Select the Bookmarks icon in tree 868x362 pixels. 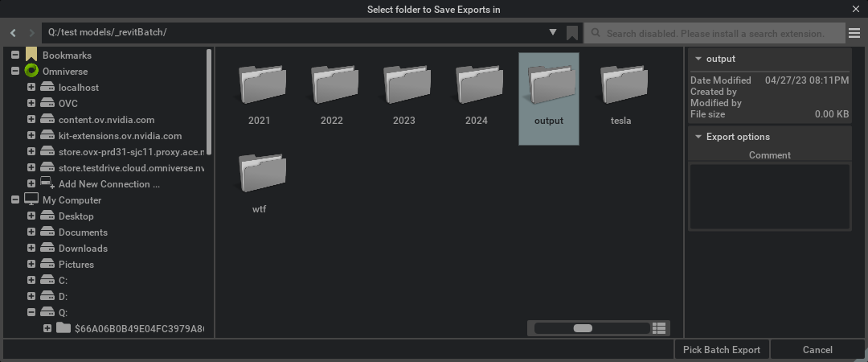(31, 55)
